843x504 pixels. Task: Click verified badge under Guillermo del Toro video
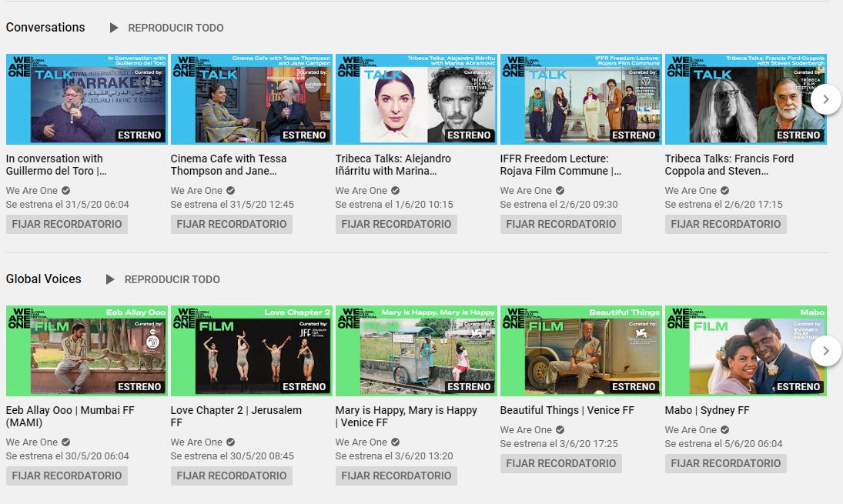click(65, 191)
